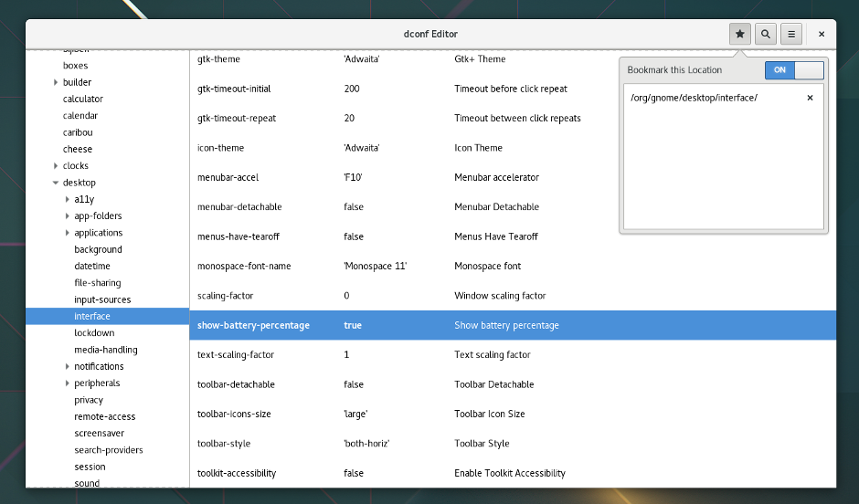Screen dimensions: 859x504
Task: Expand the a11y subfolder
Action: 68,199
